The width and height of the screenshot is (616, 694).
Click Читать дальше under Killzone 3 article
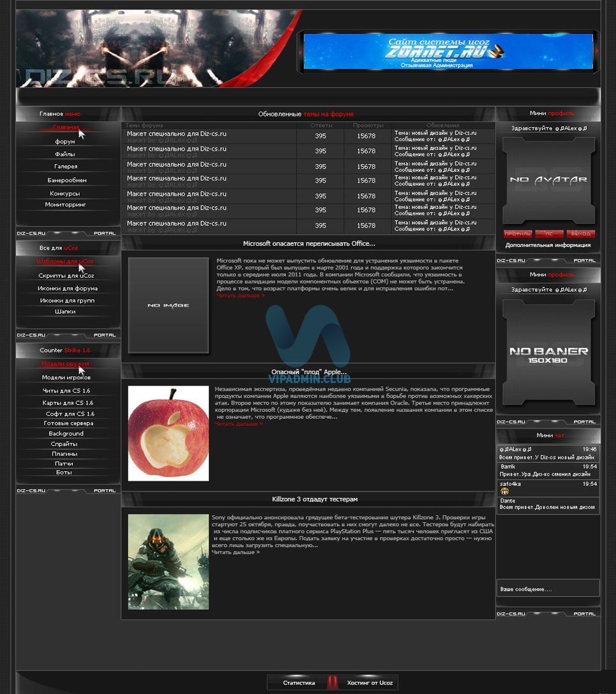click(x=236, y=552)
